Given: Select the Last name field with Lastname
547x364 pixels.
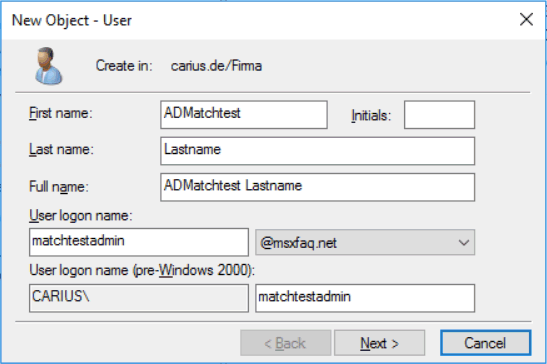Looking at the screenshot, I should click(x=317, y=151).
